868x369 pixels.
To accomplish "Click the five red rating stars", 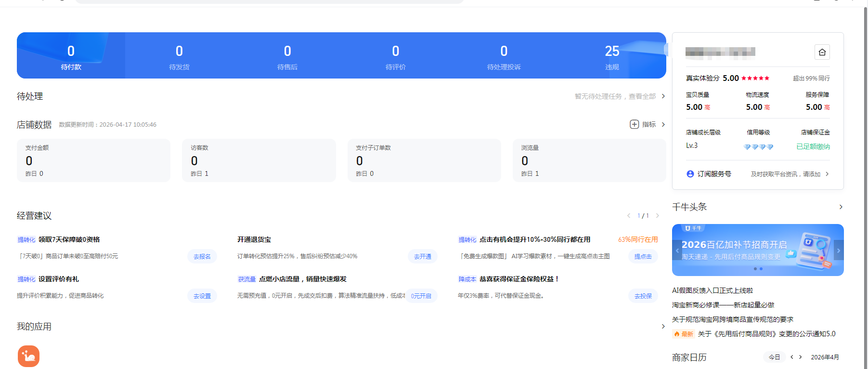I will pyautogui.click(x=755, y=78).
